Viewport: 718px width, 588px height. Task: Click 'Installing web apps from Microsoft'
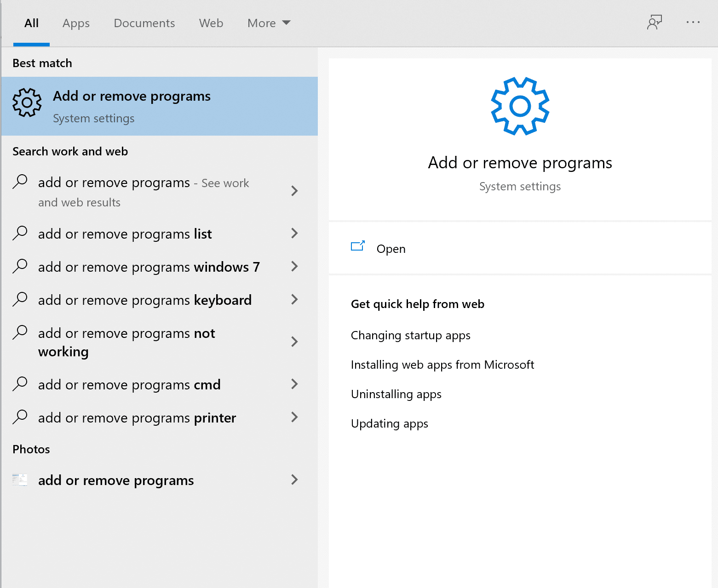(x=442, y=365)
